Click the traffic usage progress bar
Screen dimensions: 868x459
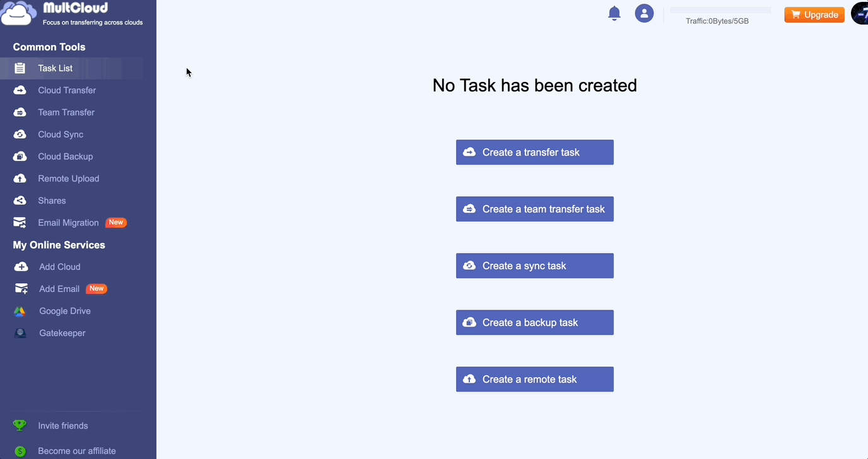(720, 10)
